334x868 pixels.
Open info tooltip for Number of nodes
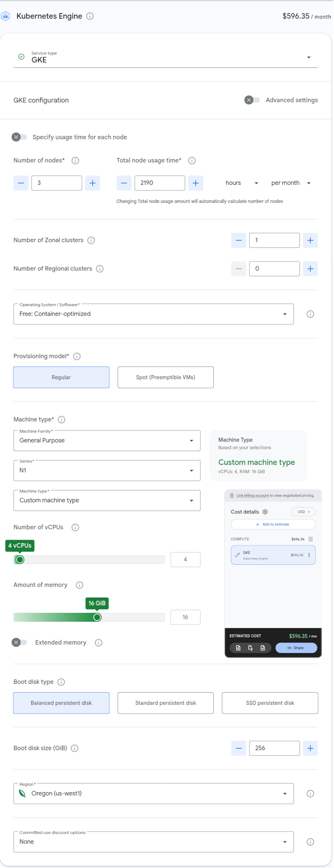click(x=76, y=161)
